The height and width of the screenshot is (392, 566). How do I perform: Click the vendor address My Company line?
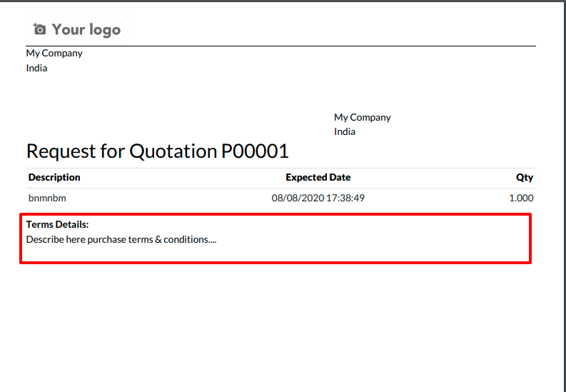[x=362, y=117]
